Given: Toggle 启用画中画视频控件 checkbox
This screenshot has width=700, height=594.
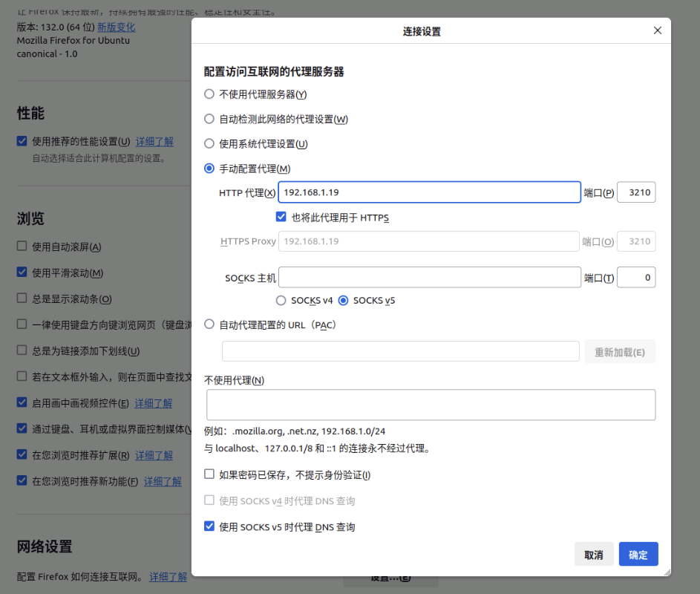Looking at the screenshot, I should [22, 402].
